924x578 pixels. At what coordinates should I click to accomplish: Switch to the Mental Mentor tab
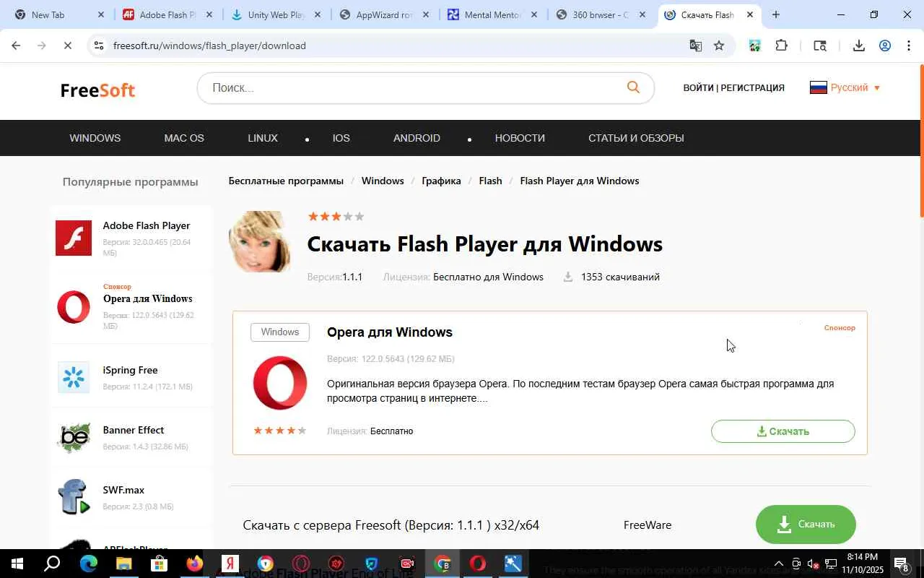[x=492, y=14]
